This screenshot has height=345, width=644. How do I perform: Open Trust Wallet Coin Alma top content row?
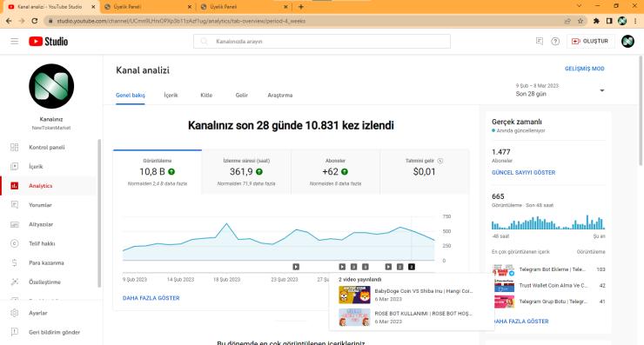pyautogui.click(x=549, y=286)
